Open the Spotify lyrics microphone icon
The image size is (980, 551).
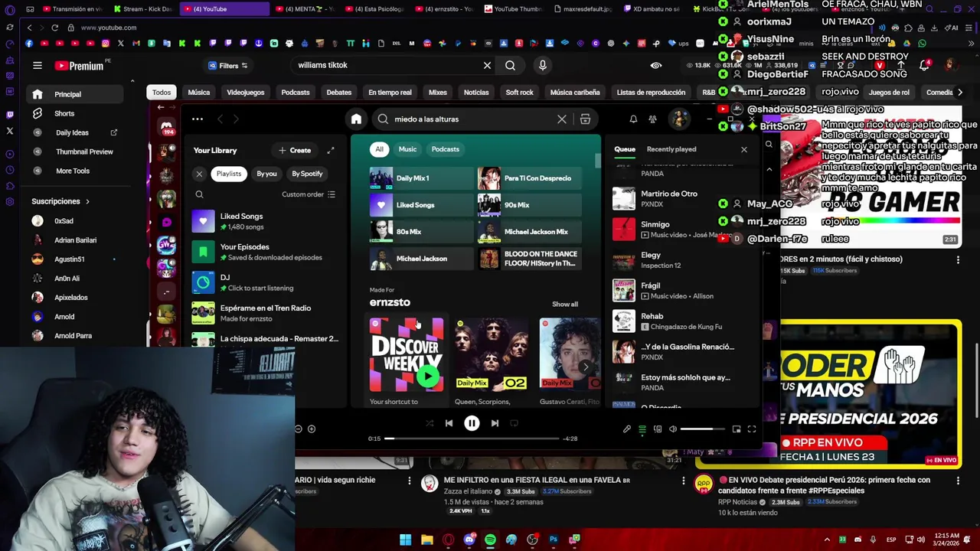(x=627, y=429)
